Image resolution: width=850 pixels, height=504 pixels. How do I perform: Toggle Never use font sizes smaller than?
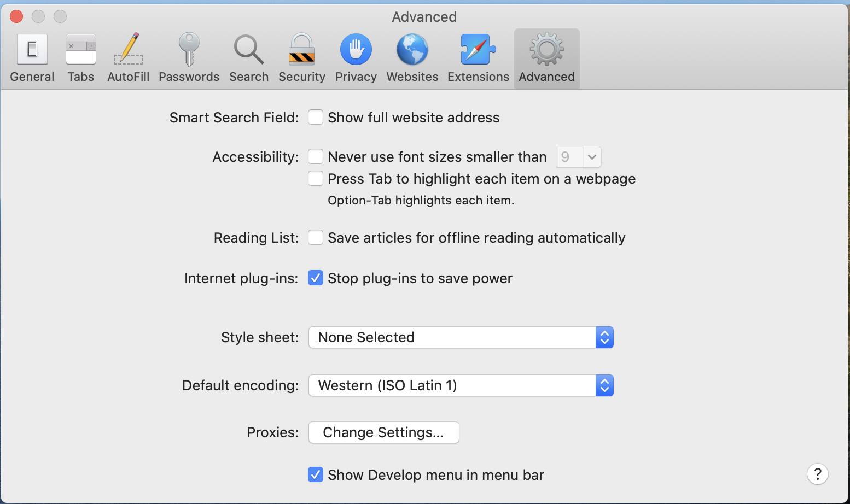tap(316, 157)
